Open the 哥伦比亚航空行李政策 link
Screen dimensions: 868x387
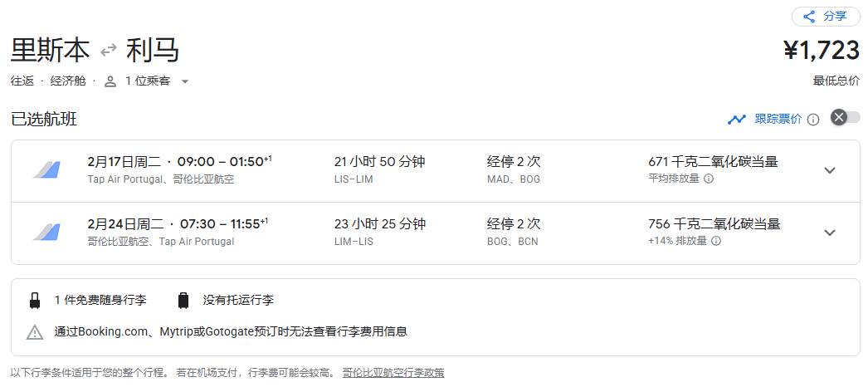point(393,373)
